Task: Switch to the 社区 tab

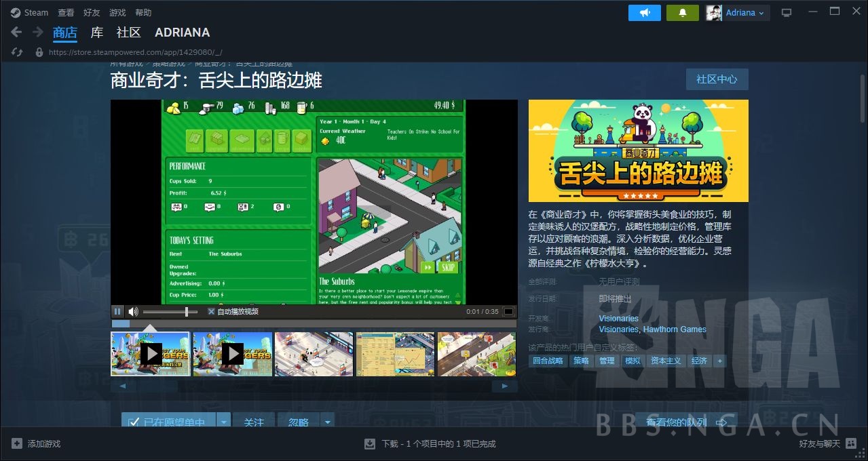Action: [128, 33]
